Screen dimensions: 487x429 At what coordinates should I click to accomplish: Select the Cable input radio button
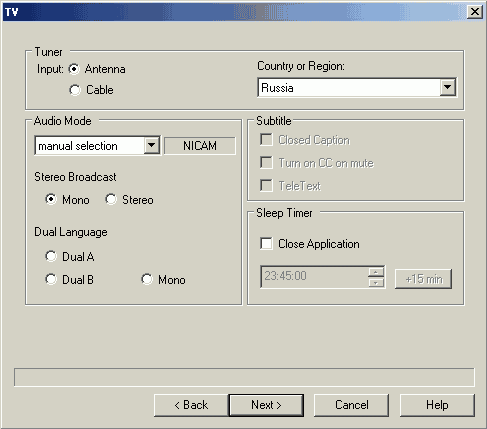pos(75,90)
